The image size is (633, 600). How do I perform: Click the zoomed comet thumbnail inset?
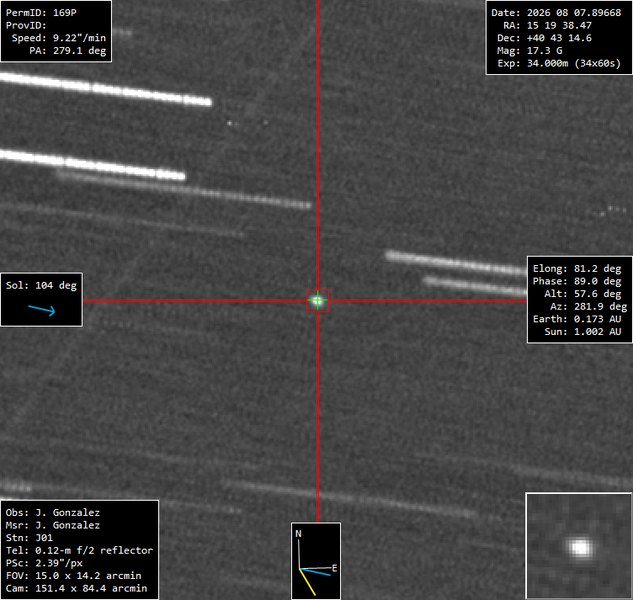pyautogui.click(x=579, y=545)
